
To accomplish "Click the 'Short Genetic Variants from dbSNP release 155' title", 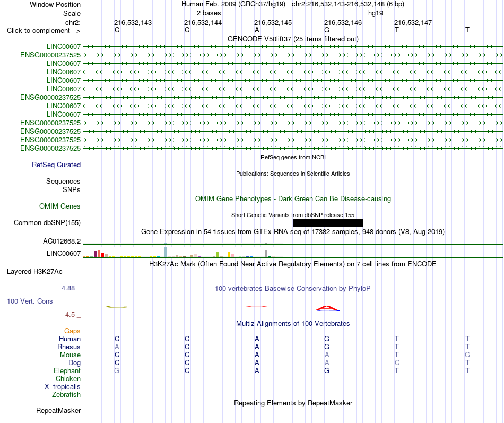I will click(293, 215).
